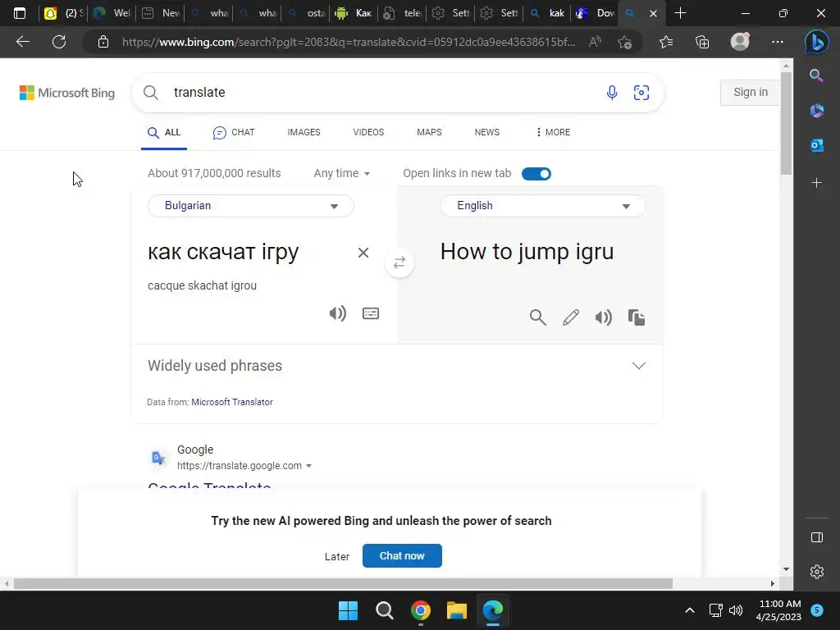Image resolution: width=840 pixels, height=630 pixels.
Task: Open the Any time filter dropdown
Action: (x=342, y=173)
